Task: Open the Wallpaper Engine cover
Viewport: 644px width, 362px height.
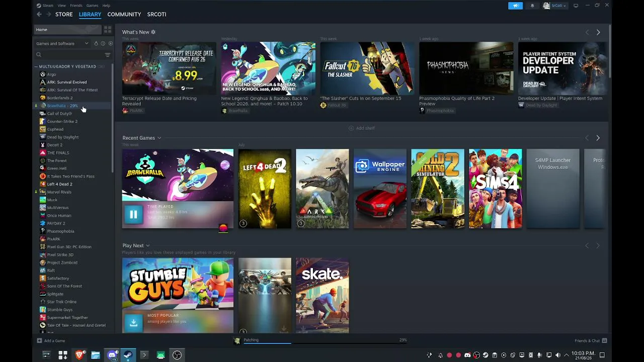Action: pos(380,189)
